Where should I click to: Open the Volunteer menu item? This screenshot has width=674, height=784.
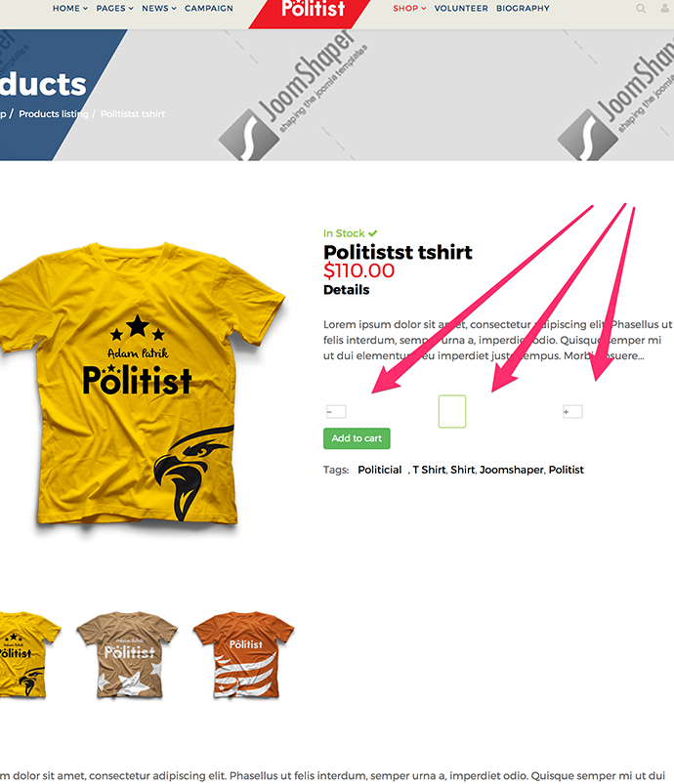tap(461, 9)
